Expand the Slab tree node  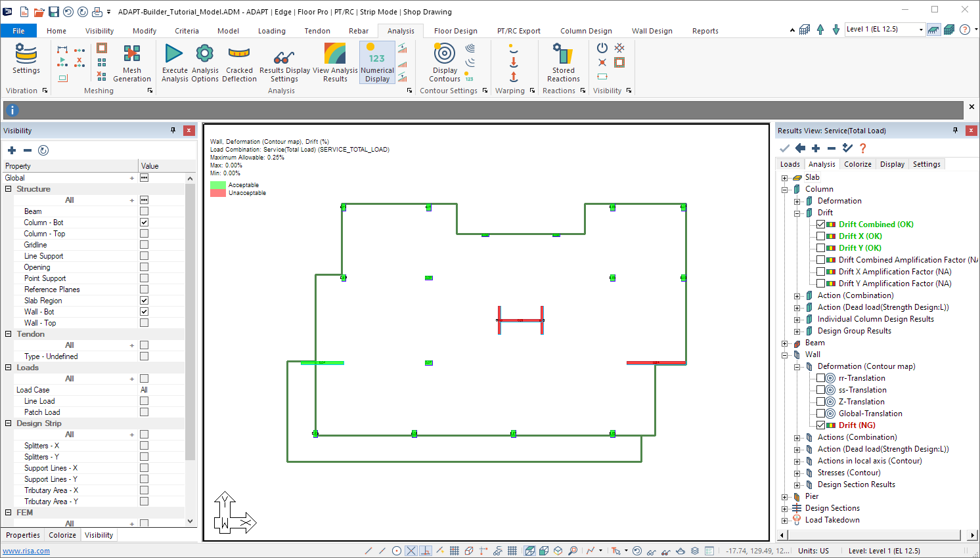pos(784,178)
